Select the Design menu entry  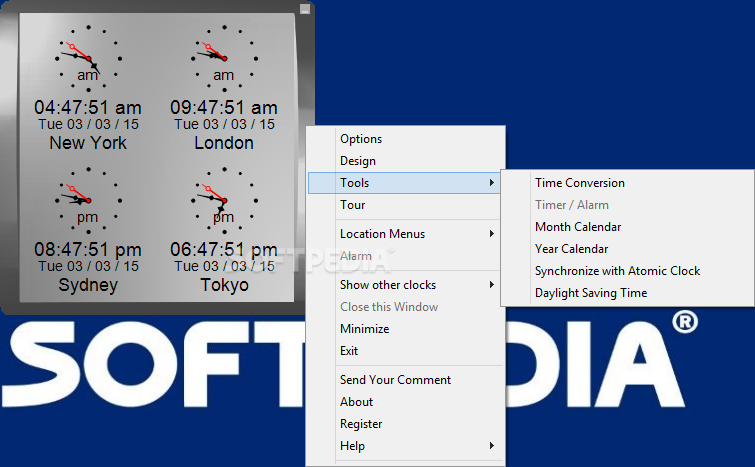[406, 161]
